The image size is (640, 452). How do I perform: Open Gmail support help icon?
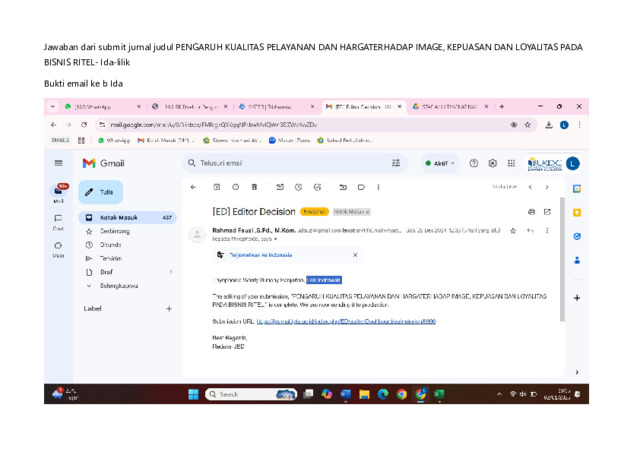[x=474, y=163]
